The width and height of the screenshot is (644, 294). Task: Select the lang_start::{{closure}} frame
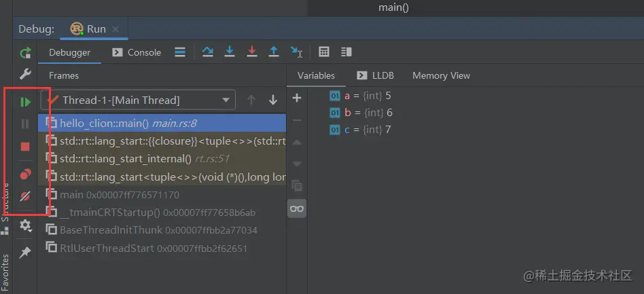point(162,141)
